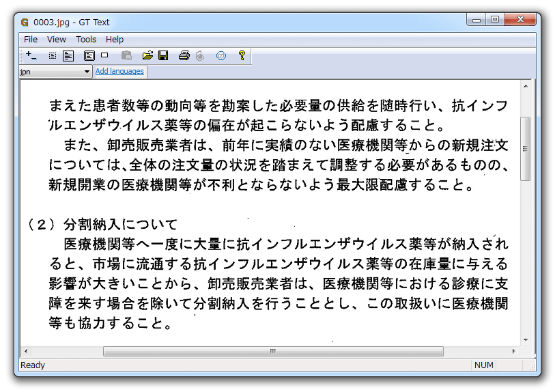Open the jpn language dropdown

(x=55, y=72)
